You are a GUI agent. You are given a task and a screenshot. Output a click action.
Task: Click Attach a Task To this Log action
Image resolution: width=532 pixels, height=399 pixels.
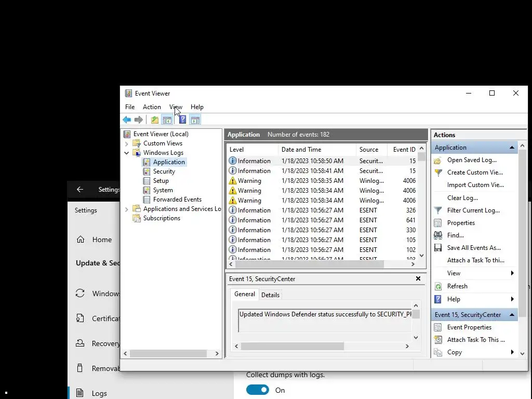click(476, 261)
